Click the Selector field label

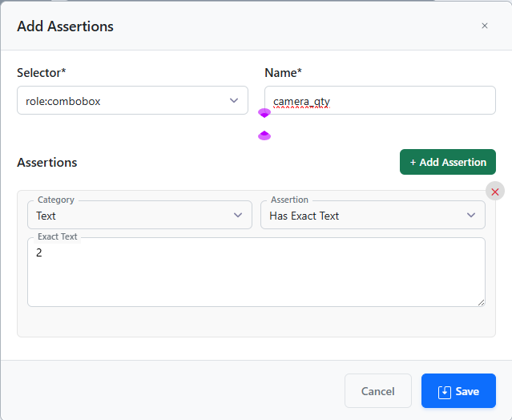pyautogui.click(x=41, y=73)
